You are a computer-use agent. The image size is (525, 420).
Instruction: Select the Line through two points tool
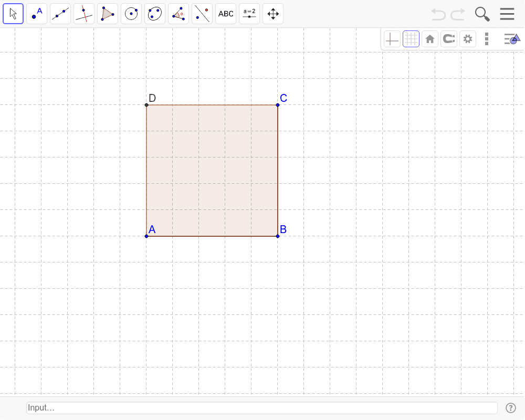[60, 14]
